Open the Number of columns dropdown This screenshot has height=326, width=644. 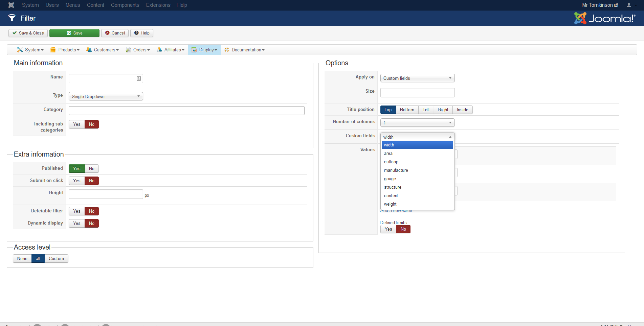pyautogui.click(x=418, y=123)
